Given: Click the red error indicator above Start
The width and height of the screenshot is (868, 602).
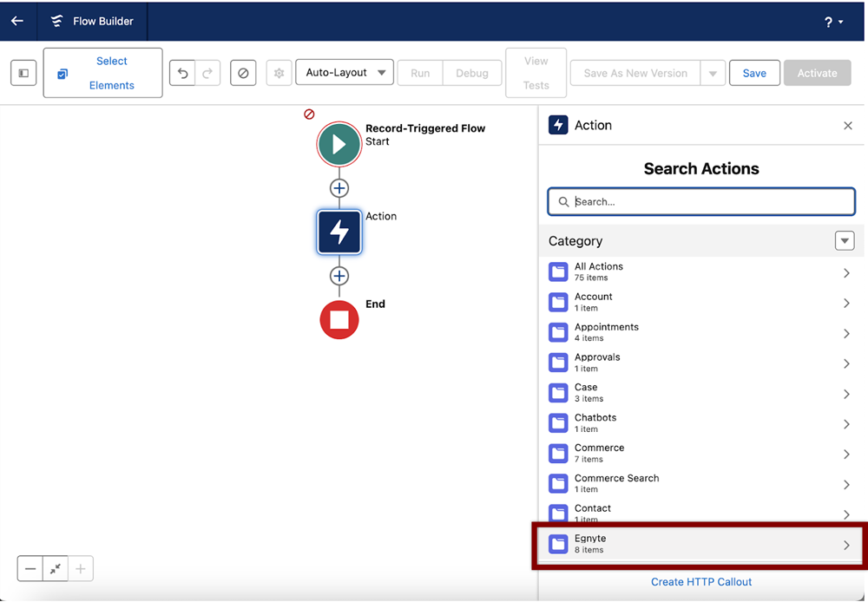Looking at the screenshot, I should 310,114.
